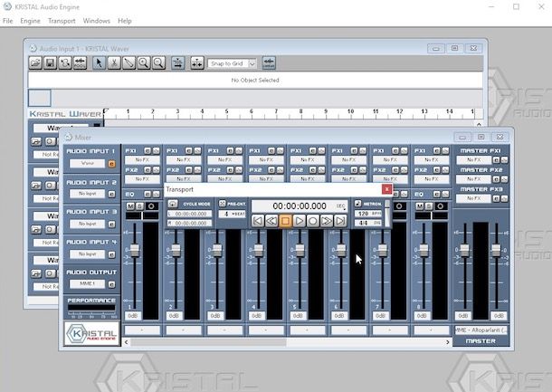The width and height of the screenshot is (552, 392).
Task: Open channel 2 FX2 'No FX' selector
Action: pyautogui.click(x=184, y=179)
